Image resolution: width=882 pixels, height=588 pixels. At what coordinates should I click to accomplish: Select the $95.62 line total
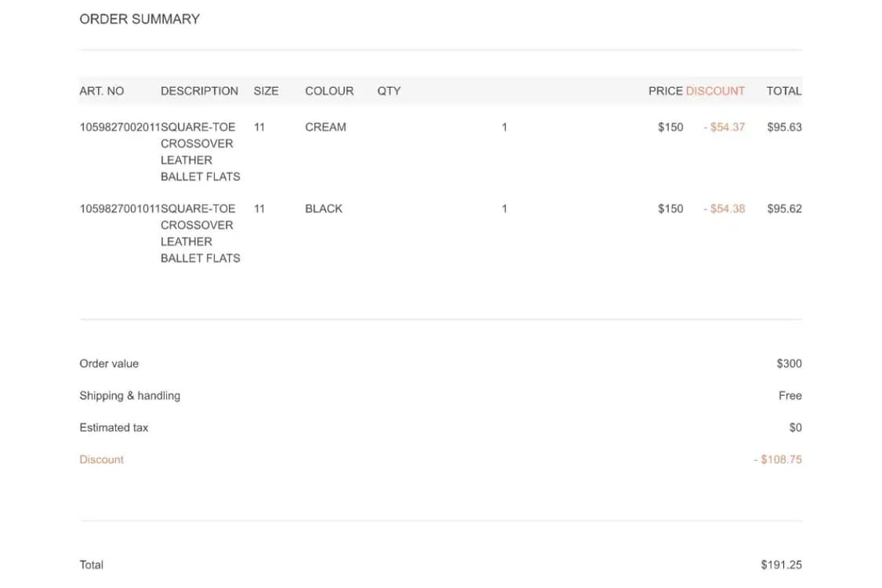pos(784,209)
